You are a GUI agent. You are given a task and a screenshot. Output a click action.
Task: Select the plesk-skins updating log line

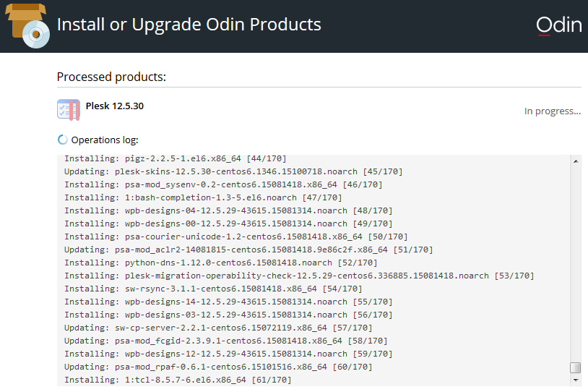[x=233, y=171]
